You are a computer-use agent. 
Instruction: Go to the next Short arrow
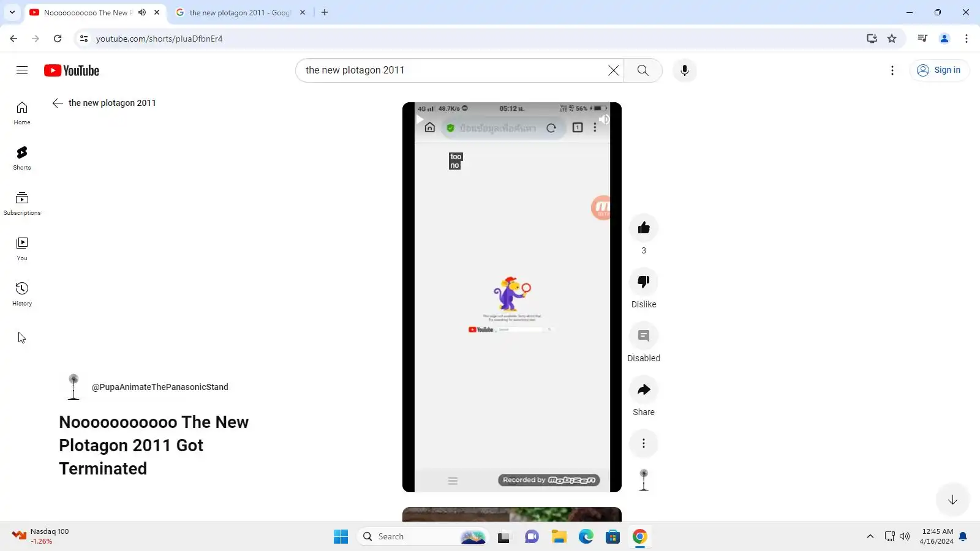(952, 500)
